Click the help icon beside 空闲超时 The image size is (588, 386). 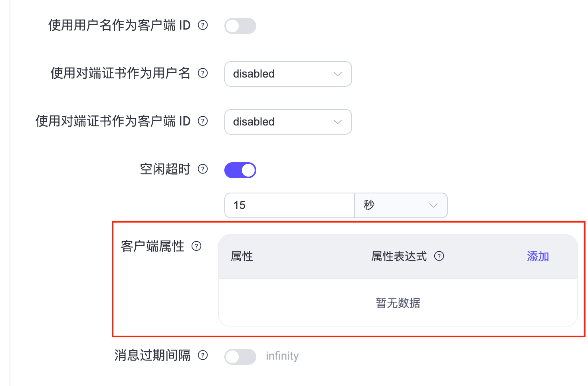pyautogui.click(x=203, y=169)
